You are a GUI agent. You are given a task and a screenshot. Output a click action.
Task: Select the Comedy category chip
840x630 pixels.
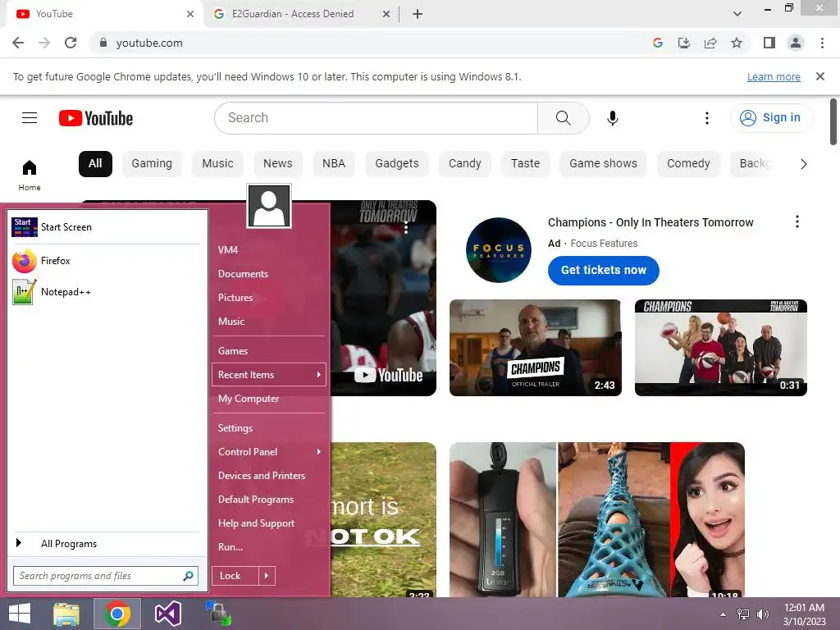[x=688, y=163]
